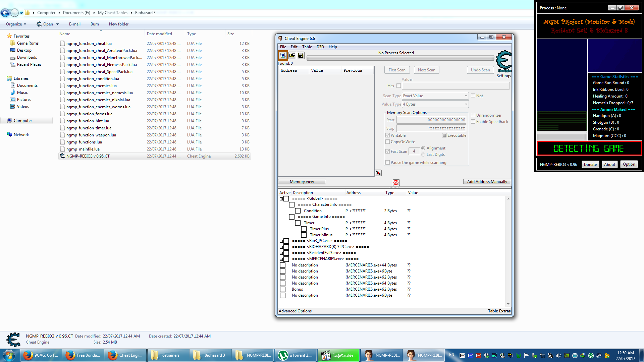Click the open table folder icon
644x362 pixels.
292,55
